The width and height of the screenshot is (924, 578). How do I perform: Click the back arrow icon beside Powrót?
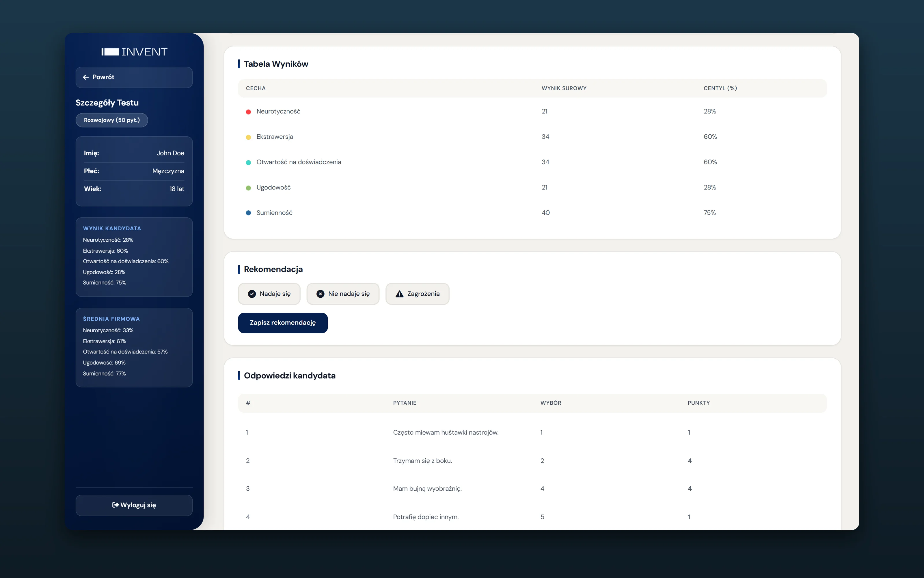(86, 77)
